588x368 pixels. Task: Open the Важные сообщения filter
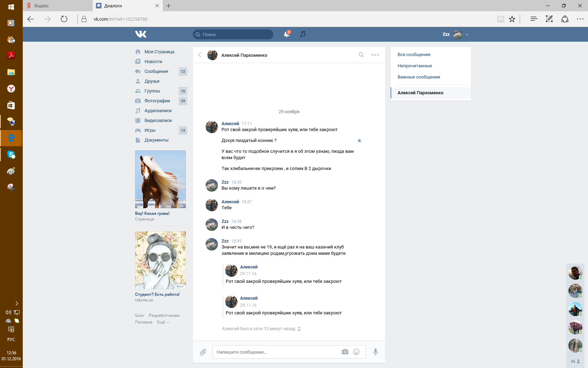click(419, 77)
